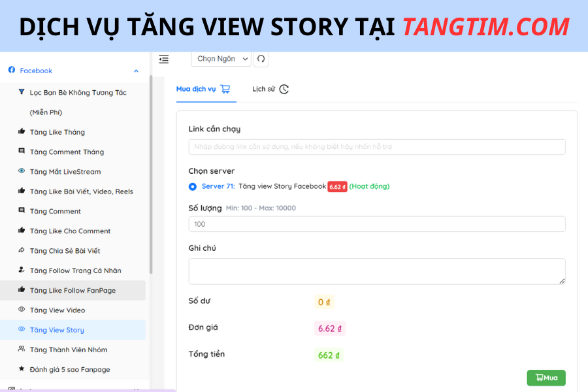
Task: Collapse the sidebar with the menu toggle icon
Action: click(164, 59)
